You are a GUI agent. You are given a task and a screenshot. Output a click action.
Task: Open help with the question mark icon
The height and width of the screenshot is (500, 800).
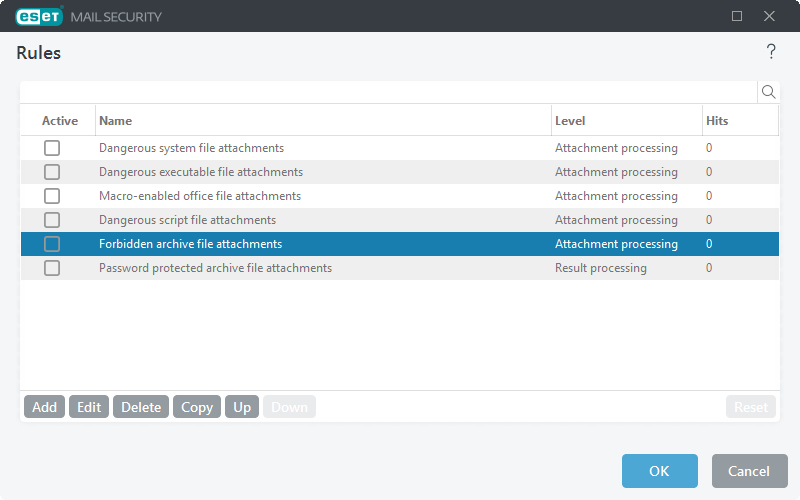tap(771, 52)
